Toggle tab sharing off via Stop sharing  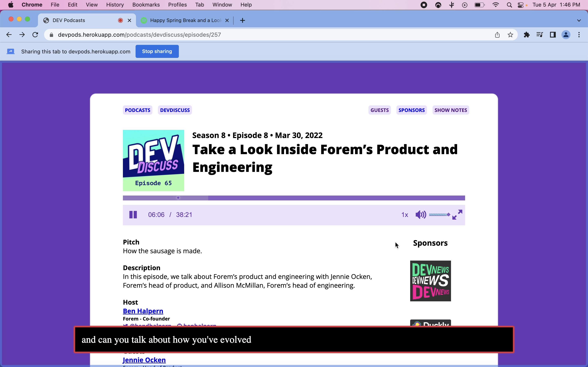pyautogui.click(x=157, y=51)
